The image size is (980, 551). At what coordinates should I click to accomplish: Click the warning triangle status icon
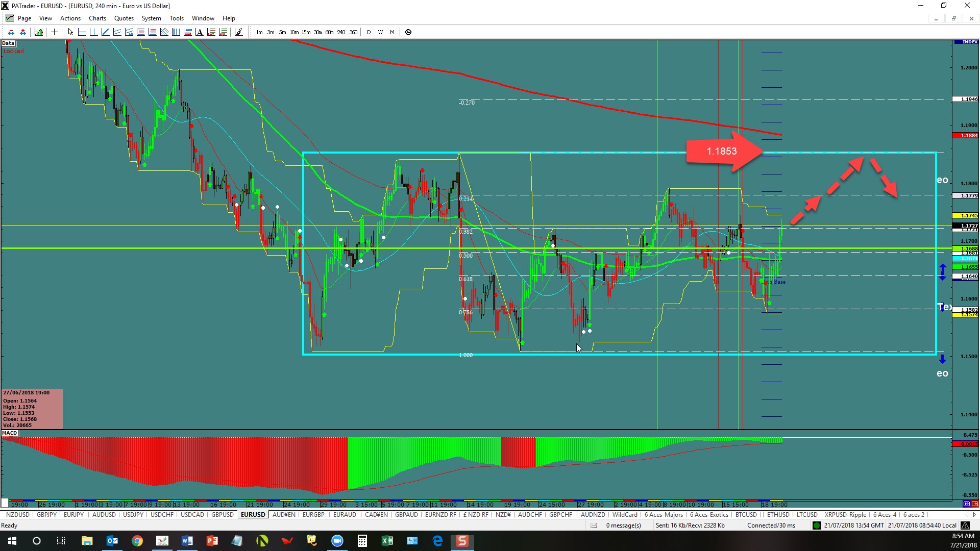tap(965, 525)
